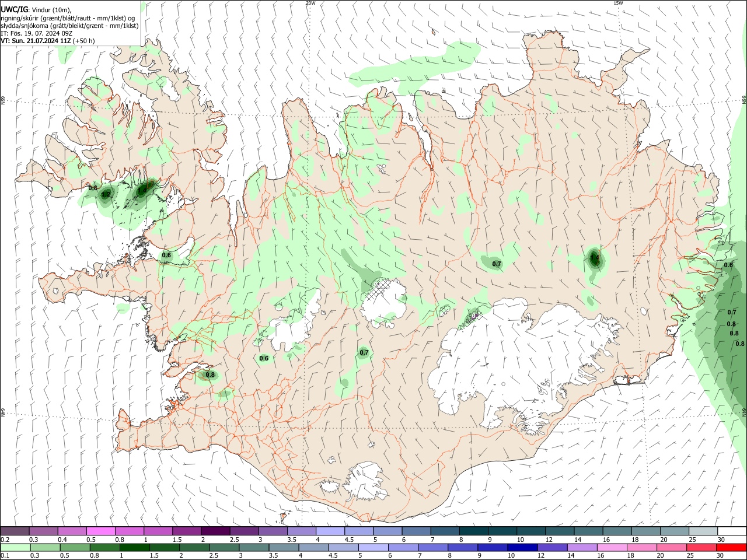The height and width of the screenshot is (560, 747).
Task: Pick the navy blue 10 rain legend swatch
Action: point(522,548)
